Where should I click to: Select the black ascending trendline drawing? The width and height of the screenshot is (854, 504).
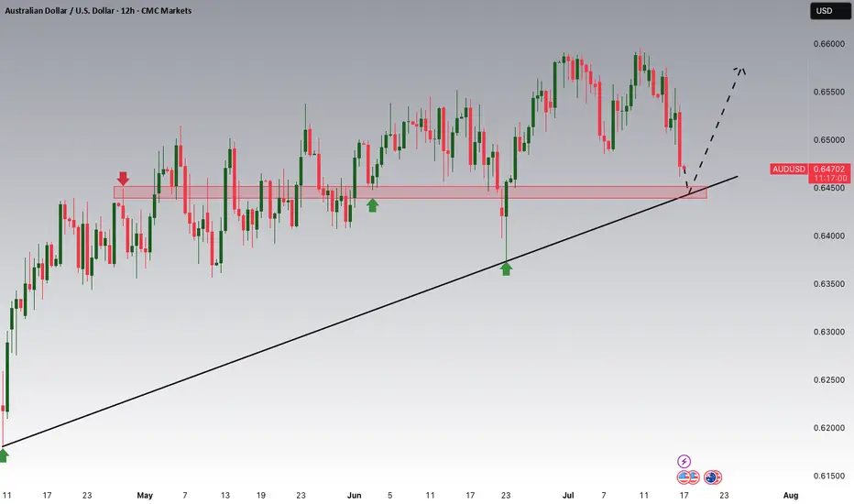[x=370, y=312]
